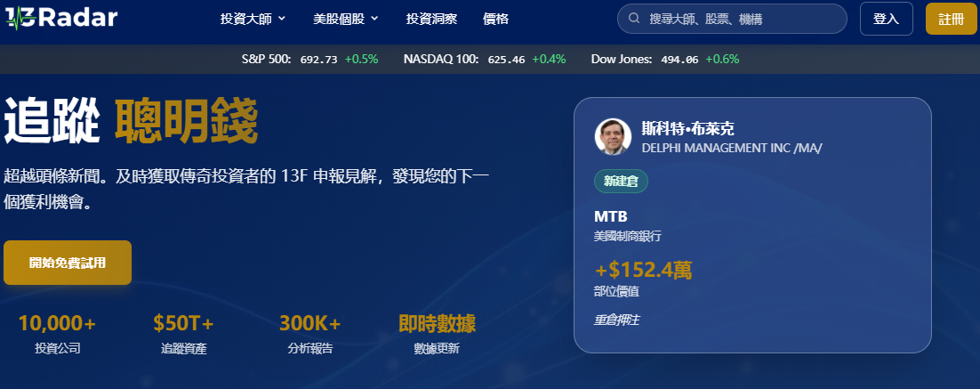Click the 即時數據 statistic
Viewport: 980px width, 389px height.
tap(437, 335)
